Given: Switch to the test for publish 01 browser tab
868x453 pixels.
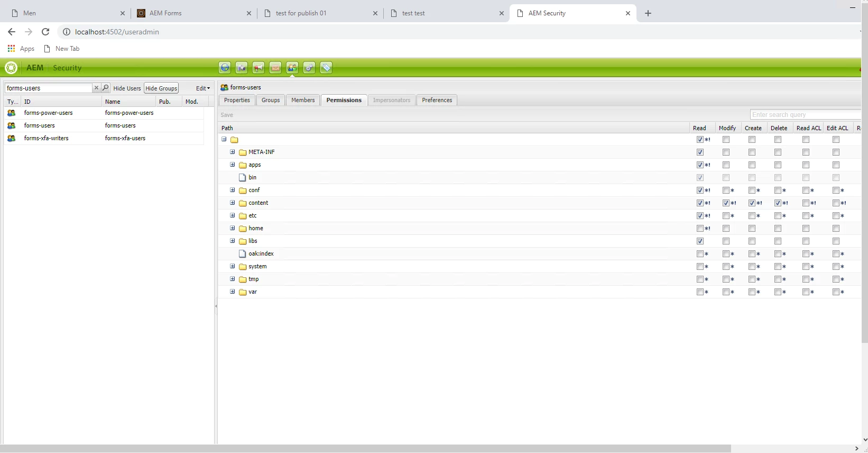Looking at the screenshot, I should pos(321,13).
